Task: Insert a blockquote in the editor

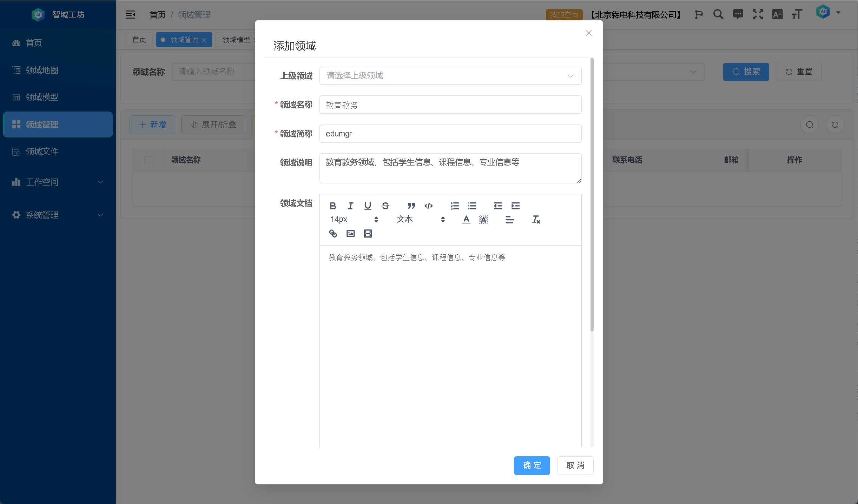Action: pyautogui.click(x=411, y=206)
